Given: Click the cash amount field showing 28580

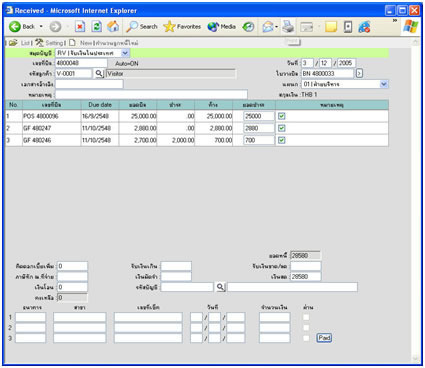Looking at the screenshot, I should [x=306, y=276].
